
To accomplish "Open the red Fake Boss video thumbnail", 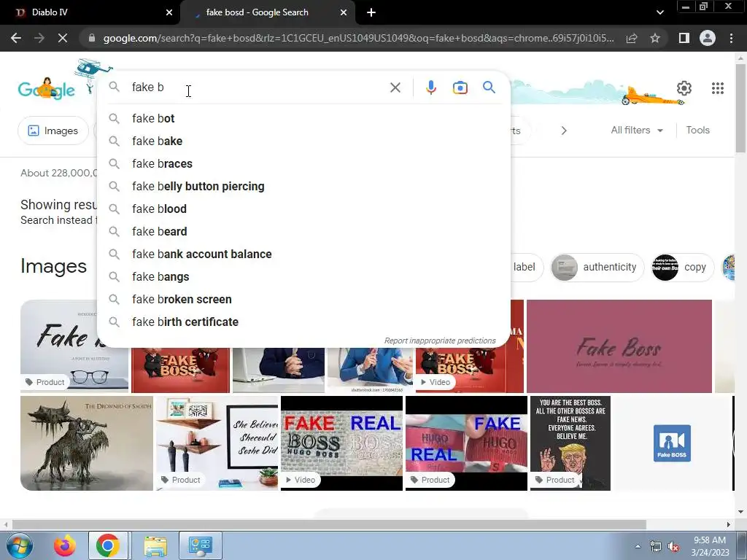I will point(469,370).
